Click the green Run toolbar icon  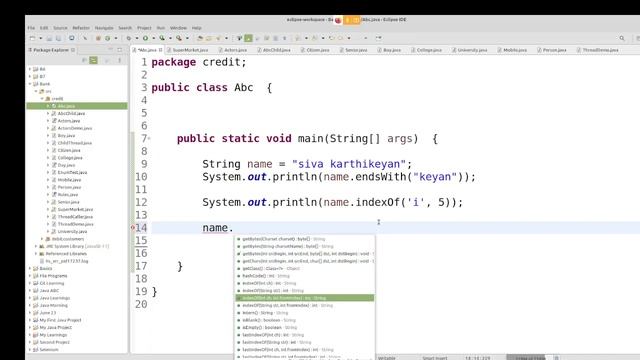145,38
